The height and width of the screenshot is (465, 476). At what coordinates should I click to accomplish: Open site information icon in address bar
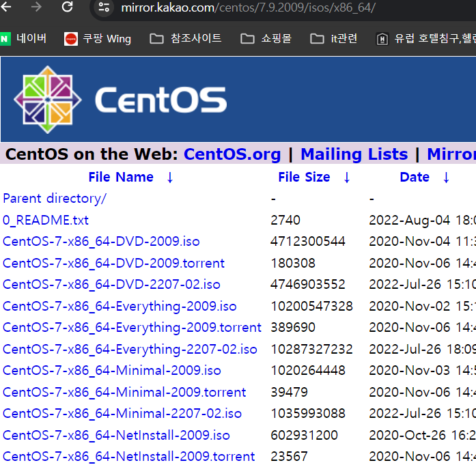[x=104, y=7]
